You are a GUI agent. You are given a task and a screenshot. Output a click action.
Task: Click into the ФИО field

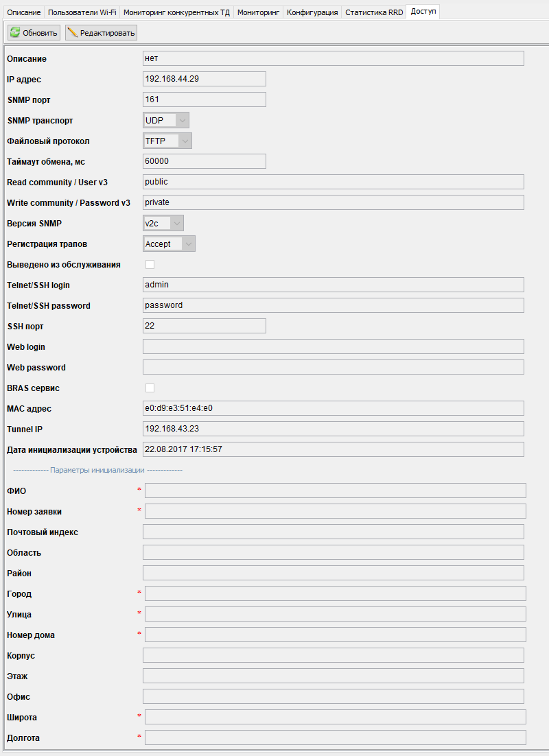335,491
